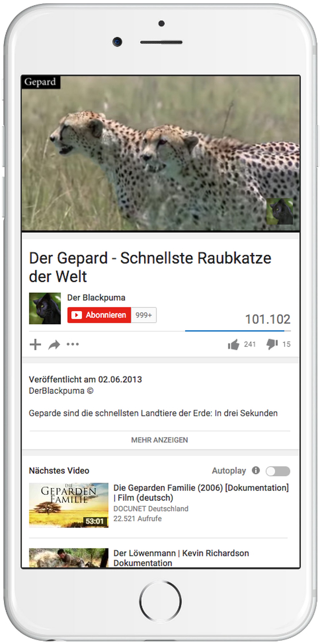320x644 pixels.
Task: Expand description with MEHR ANZEIGEN
Action: point(160,440)
